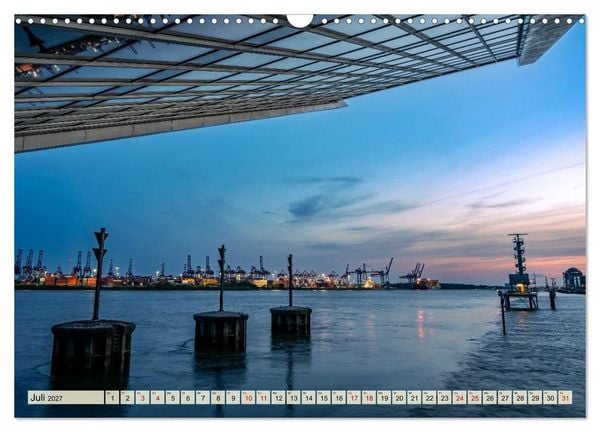
Task: Select day 12 in the date row
Action: (x=278, y=397)
